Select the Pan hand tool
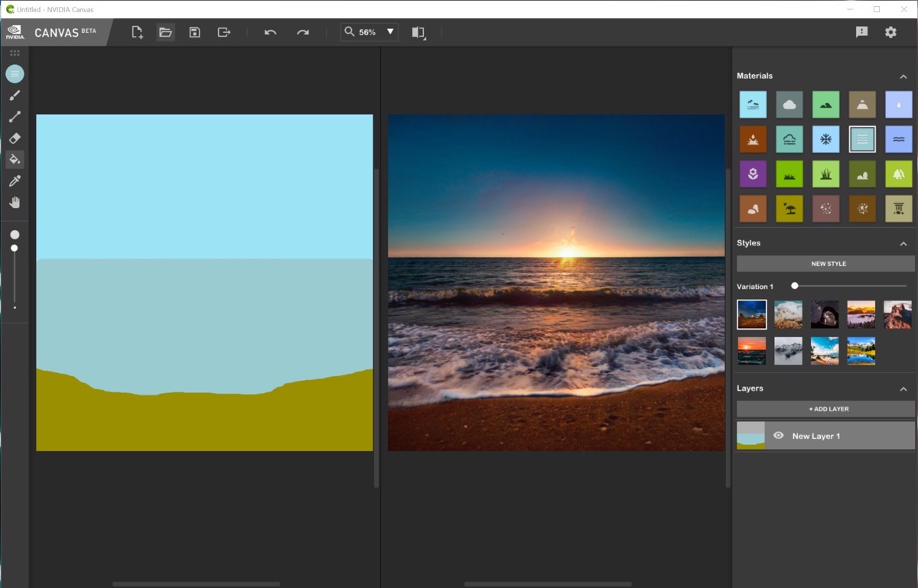This screenshot has height=588, width=918. (x=15, y=203)
